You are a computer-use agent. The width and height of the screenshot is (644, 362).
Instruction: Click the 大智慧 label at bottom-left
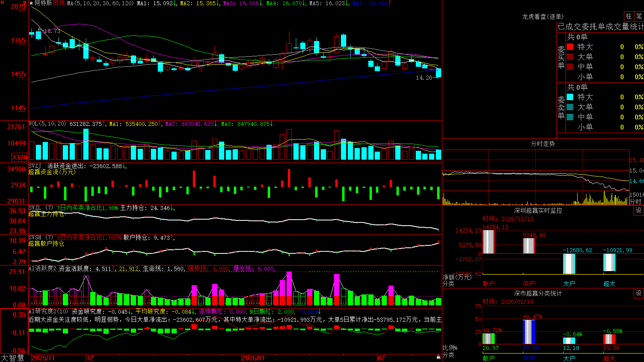click(13, 358)
